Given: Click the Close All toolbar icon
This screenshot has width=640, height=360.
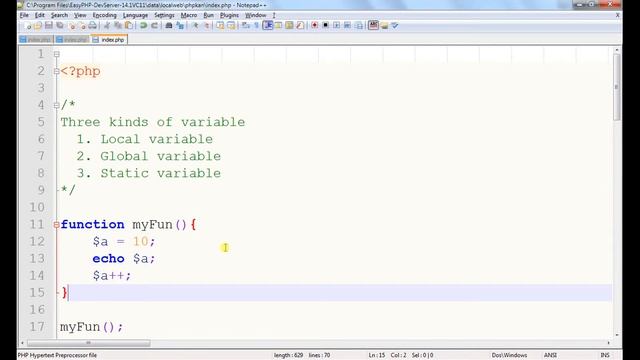Looking at the screenshot, I should point(82,26).
